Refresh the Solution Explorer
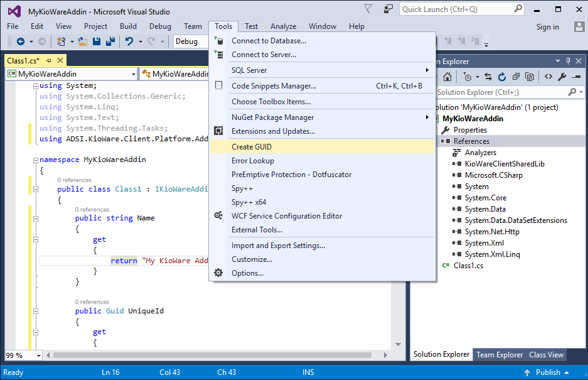 [502, 77]
